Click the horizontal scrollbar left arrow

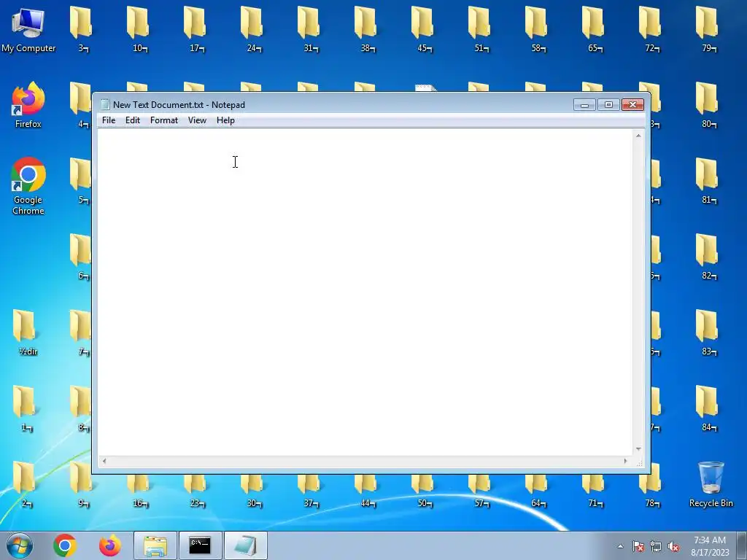tap(104, 461)
